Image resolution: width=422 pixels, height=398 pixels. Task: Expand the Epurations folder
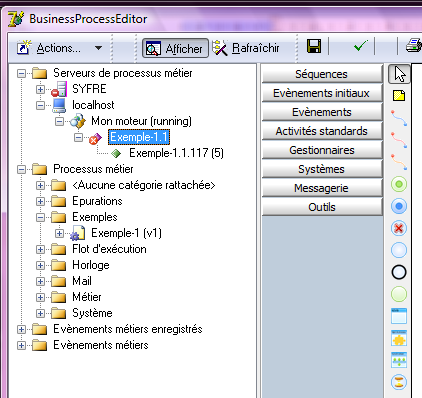pyautogui.click(x=40, y=201)
